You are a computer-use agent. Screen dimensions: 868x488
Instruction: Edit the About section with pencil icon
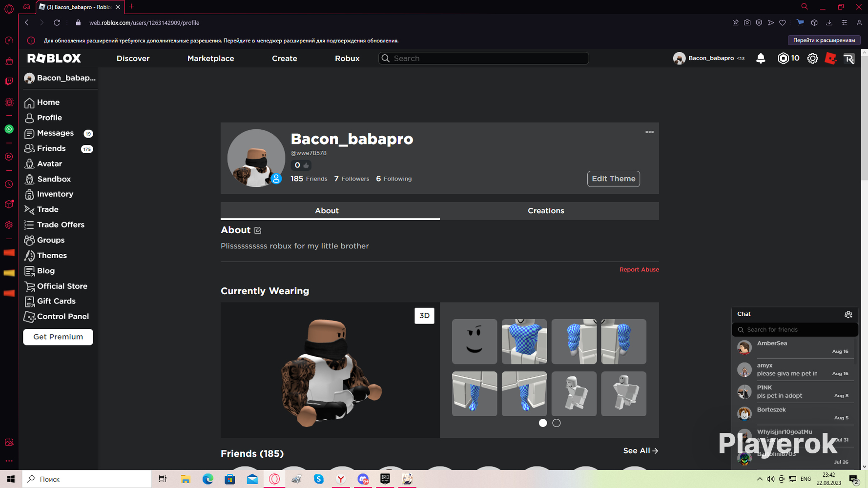click(258, 230)
